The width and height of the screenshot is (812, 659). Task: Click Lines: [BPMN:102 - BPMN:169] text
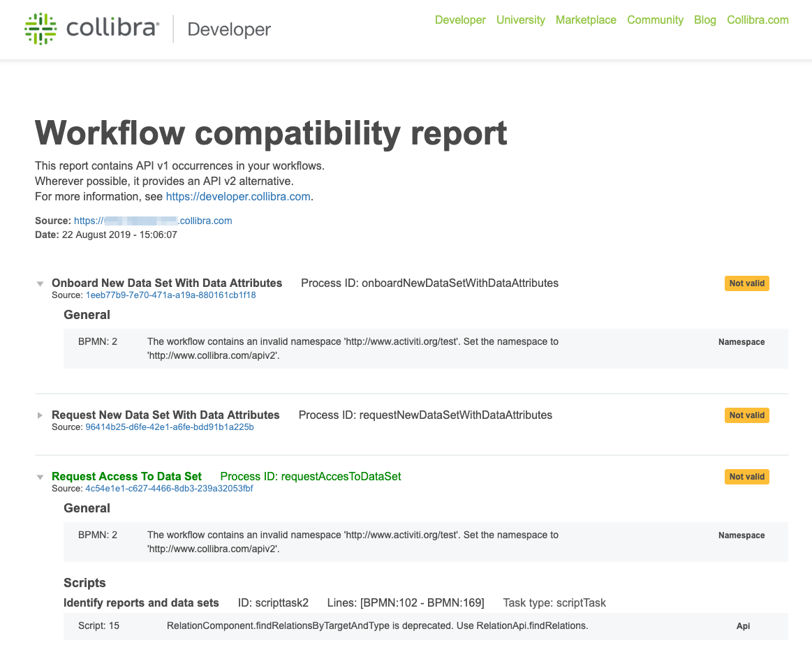tap(406, 603)
